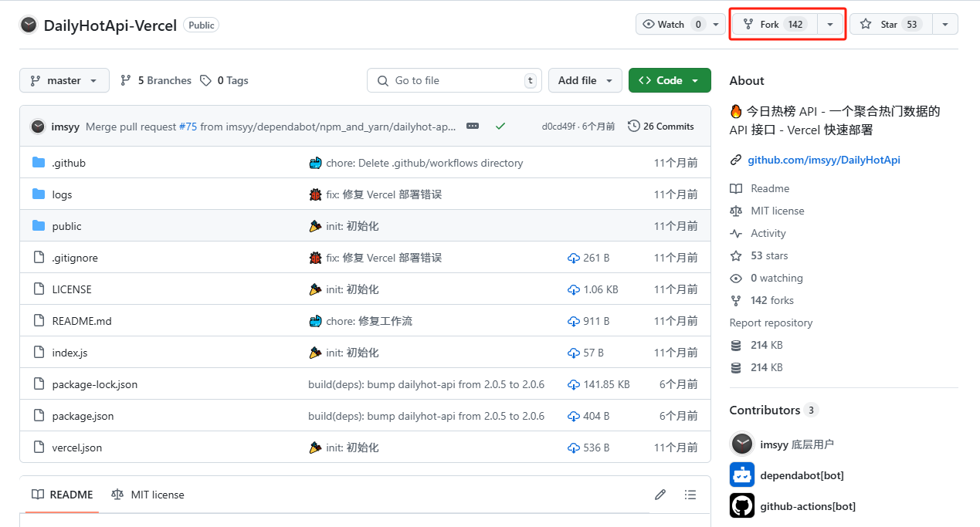Click the package.json file icon
The height and width of the screenshot is (527, 980).
click(39, 416)
